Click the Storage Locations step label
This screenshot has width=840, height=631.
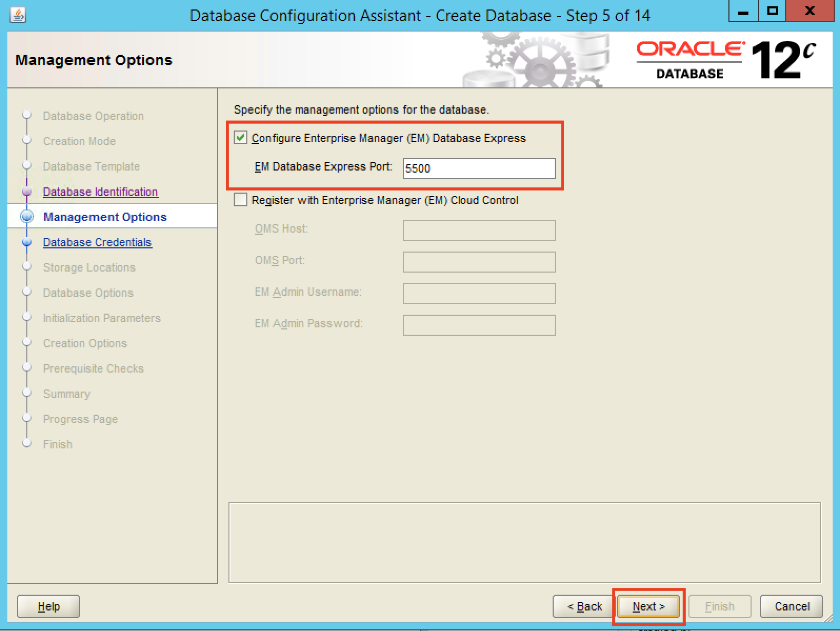[89, 267]
